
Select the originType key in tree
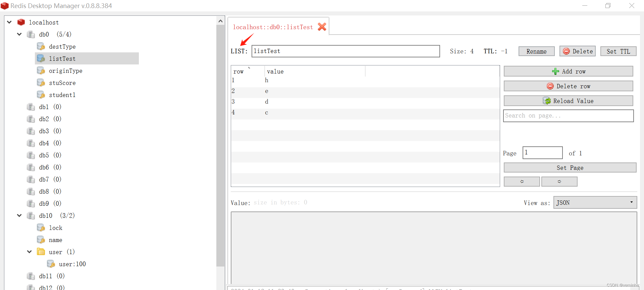[x=65, y=70]
